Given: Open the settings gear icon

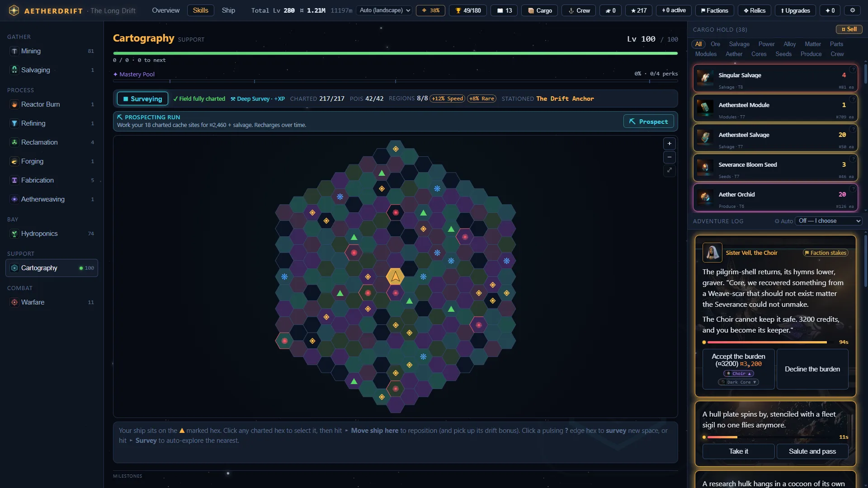Looking at the screenshot, I should tap(852, 10).
